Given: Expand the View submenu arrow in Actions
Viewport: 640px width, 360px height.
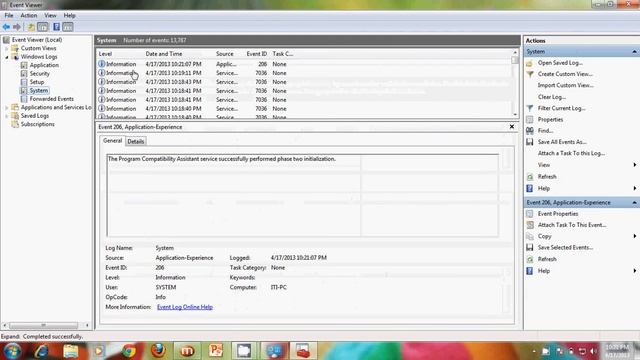Looking at the screenshot, I should [634, 165].
